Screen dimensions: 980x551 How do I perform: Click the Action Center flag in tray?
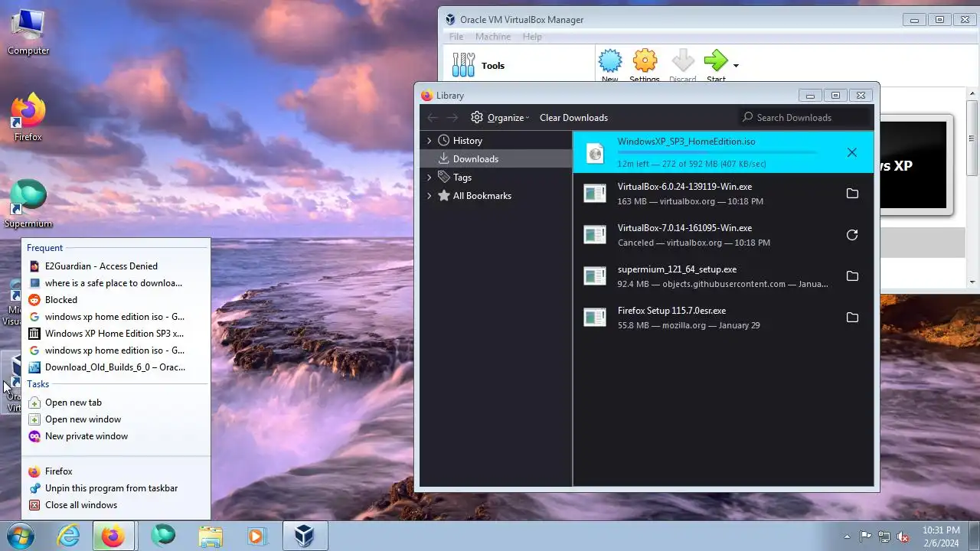865,536
